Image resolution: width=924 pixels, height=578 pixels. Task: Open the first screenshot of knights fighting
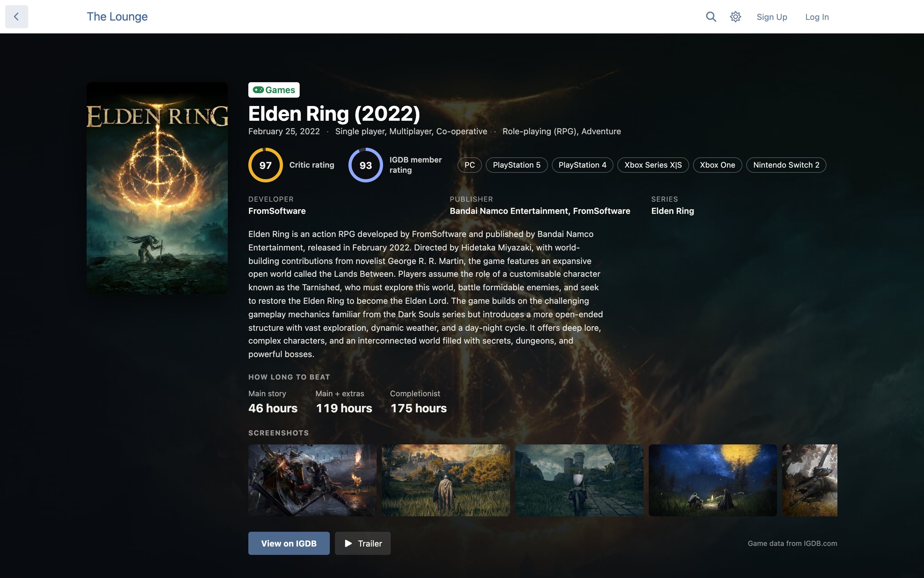pos(312,480)
